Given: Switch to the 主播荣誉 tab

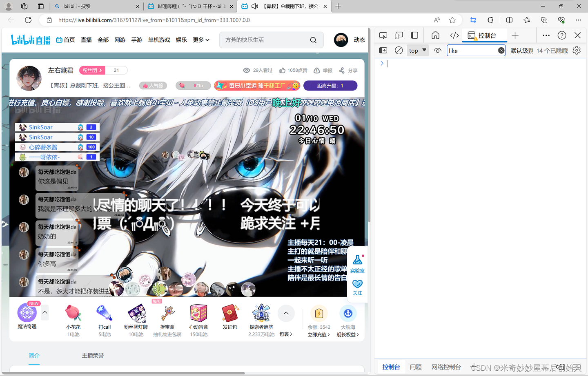Looking at the screenshot, I should tap(93, 356).
